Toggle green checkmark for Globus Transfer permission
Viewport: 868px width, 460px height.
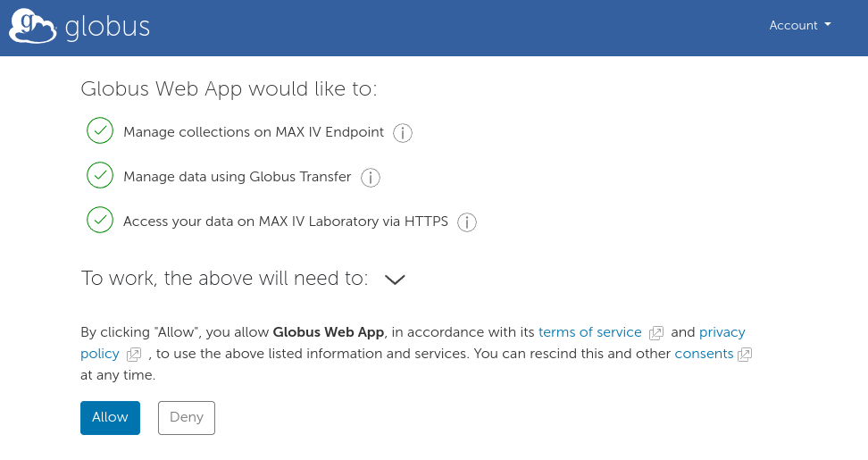(x=100, y=176)
